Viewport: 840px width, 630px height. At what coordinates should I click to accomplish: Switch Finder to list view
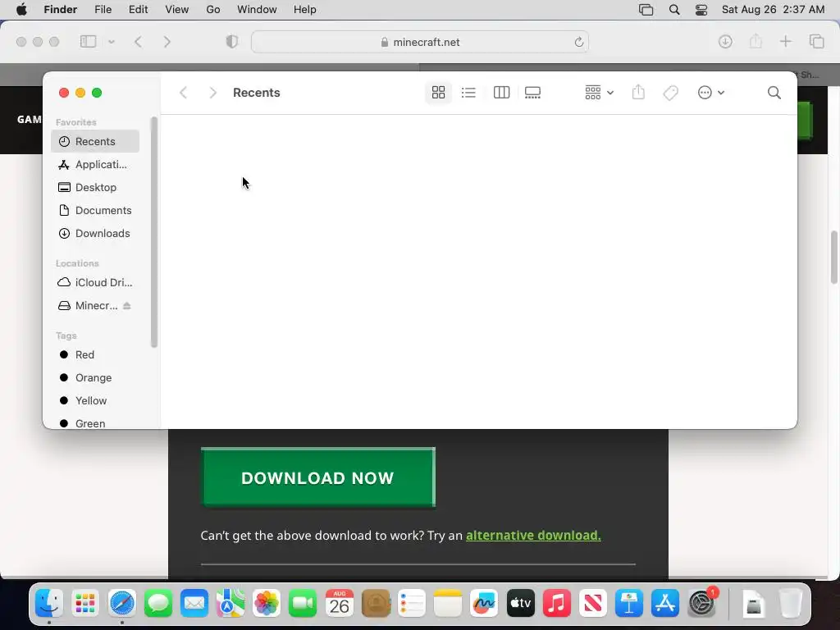coord(468,93)
